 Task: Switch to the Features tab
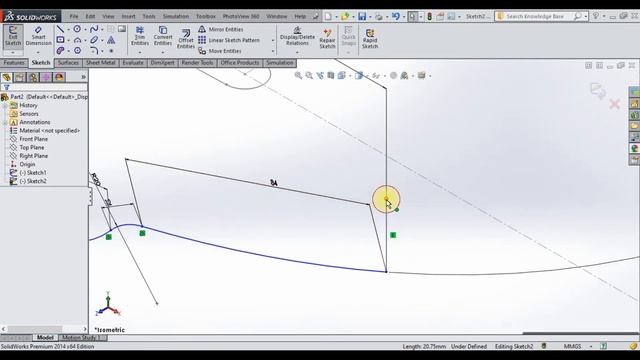14,63
